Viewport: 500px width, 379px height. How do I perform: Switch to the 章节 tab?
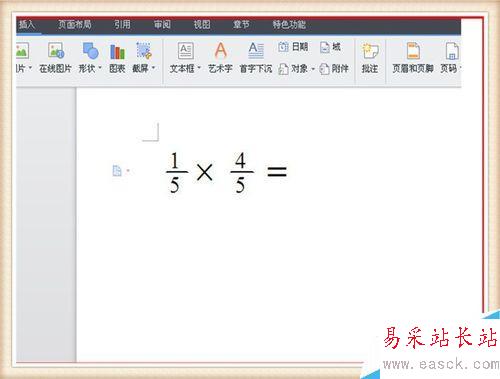click(241, 24)
